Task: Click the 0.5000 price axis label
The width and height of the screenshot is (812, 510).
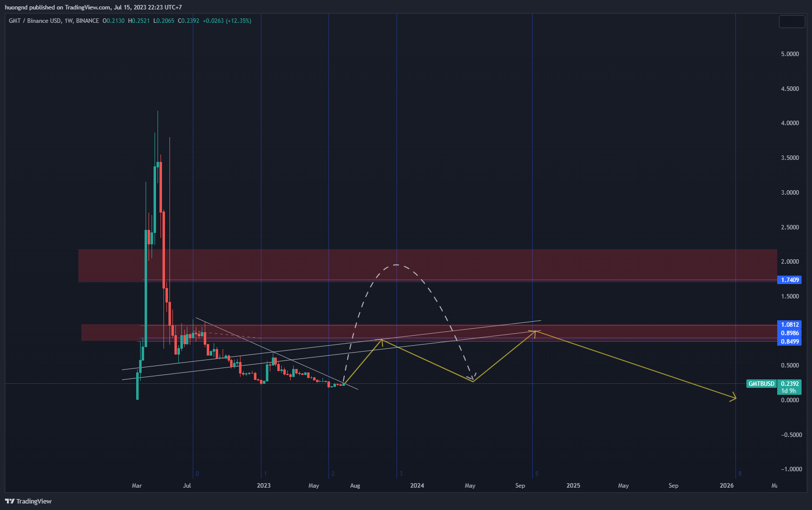Action: [x=790, y=365]
